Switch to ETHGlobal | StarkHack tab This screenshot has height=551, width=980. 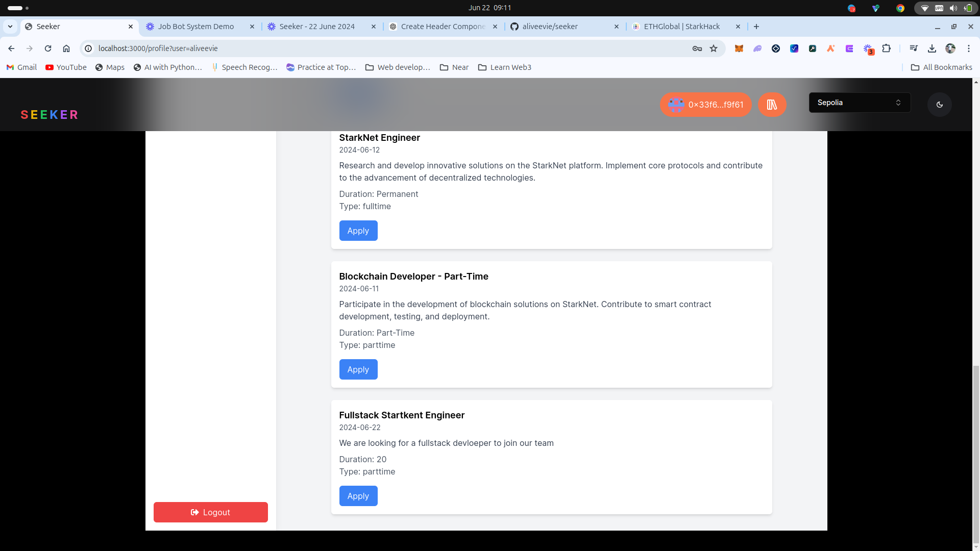coord(681,27)
